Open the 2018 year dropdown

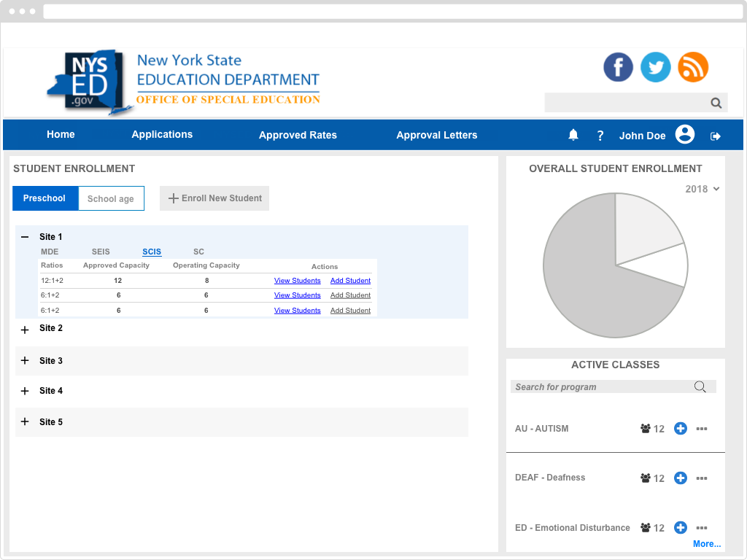702,189
